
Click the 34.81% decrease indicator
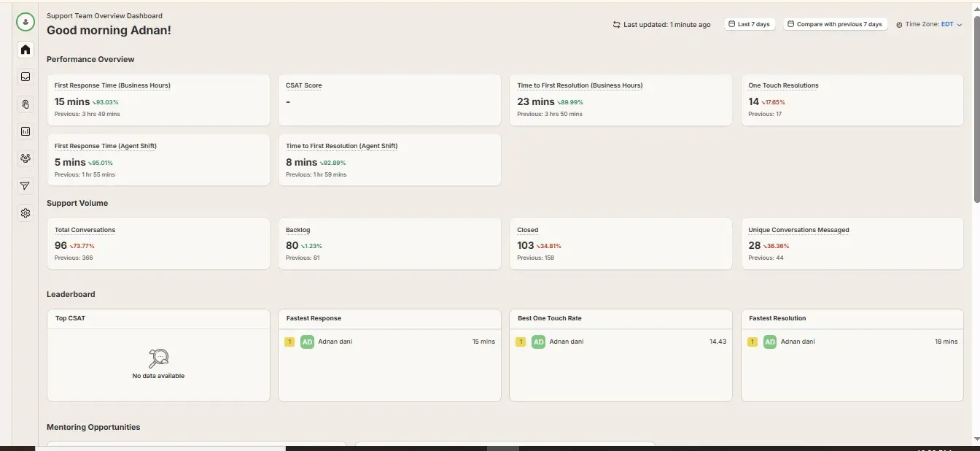point(549,247)
